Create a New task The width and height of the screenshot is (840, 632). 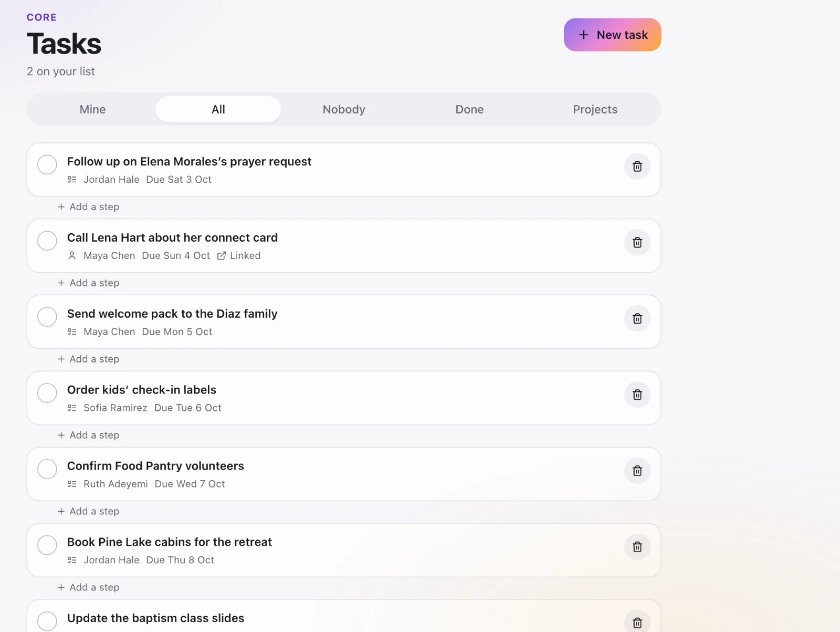tap(613, 35)
